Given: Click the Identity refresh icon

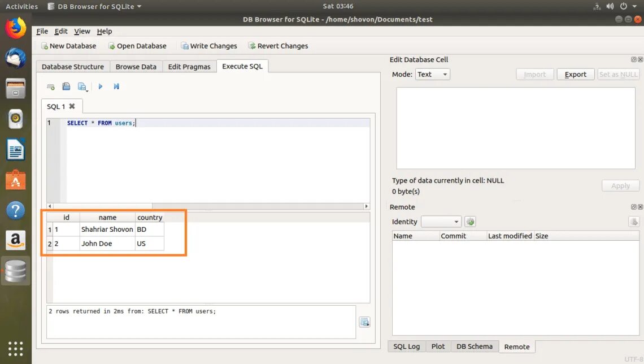Looking at the screenshot, I should (470, 222).
